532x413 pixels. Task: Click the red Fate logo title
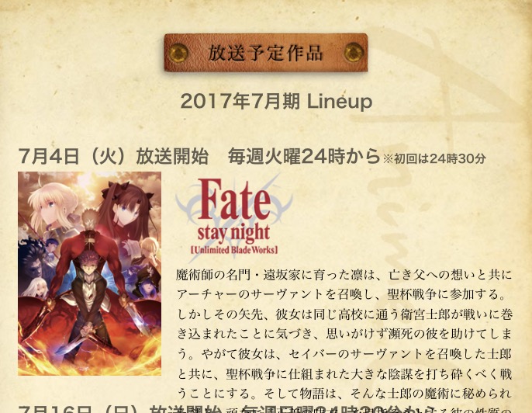233,200
